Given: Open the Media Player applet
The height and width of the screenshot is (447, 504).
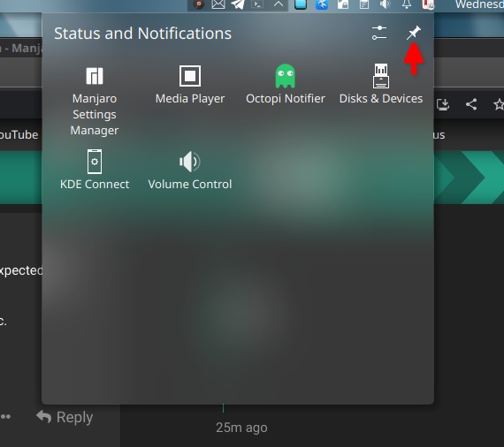Looking at the screenshot, I should click(190, 85).
